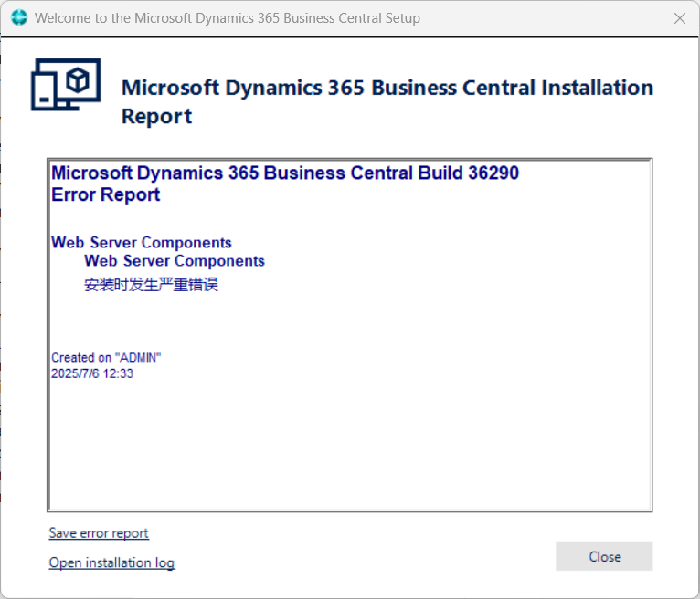Select the Error Report heading text
Viewport: 700px width, 599px height.
tap(106, 194)
